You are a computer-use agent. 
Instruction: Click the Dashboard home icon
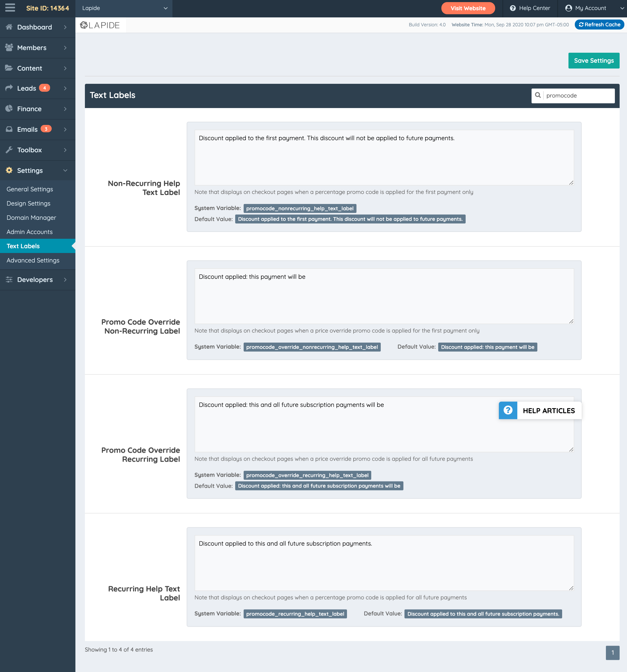pos(9,27)
